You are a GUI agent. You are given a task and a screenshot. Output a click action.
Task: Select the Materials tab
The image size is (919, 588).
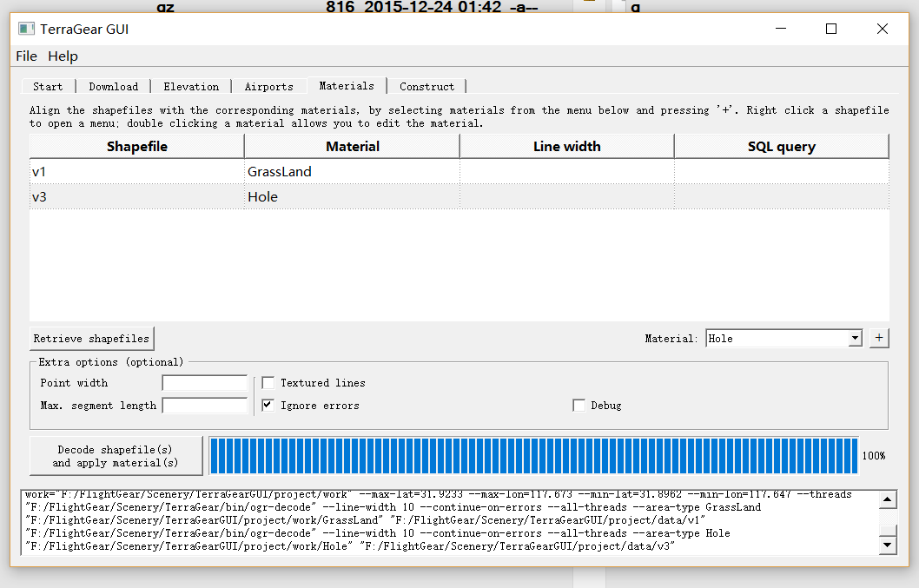(347, 86)
